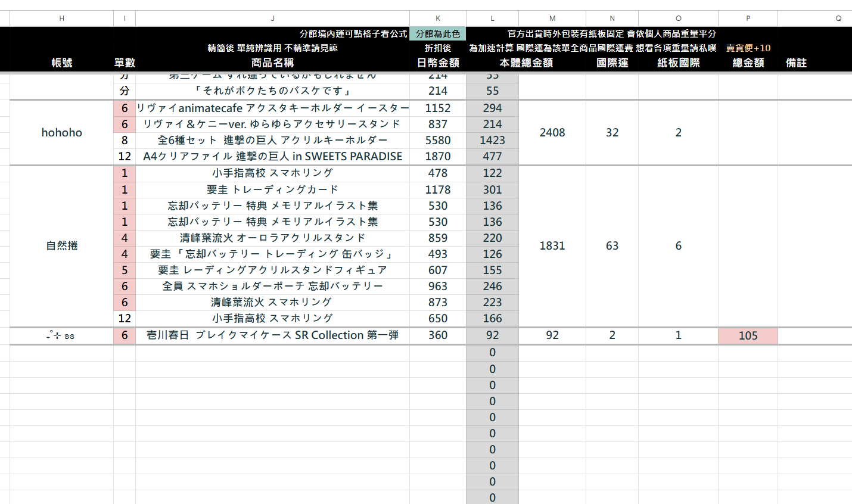Click the 本體總金額 header cell
The width and height of the screenshot is (852, 504).
pyautogui.click(x=526, y=63)
